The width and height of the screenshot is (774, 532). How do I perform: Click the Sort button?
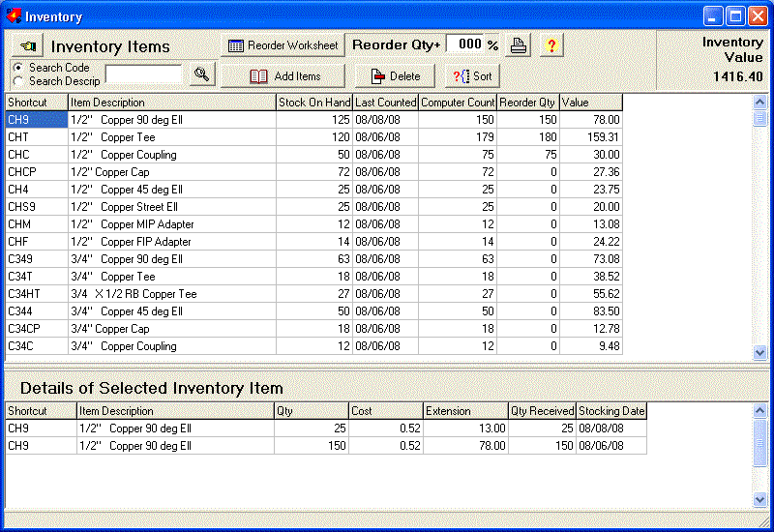(472, 76)
